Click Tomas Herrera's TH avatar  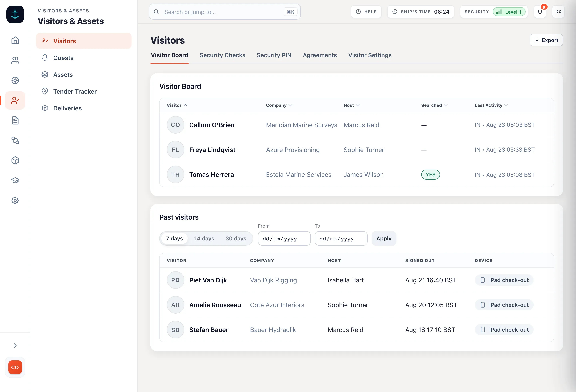pyautogui.click(x=175, y=174)
